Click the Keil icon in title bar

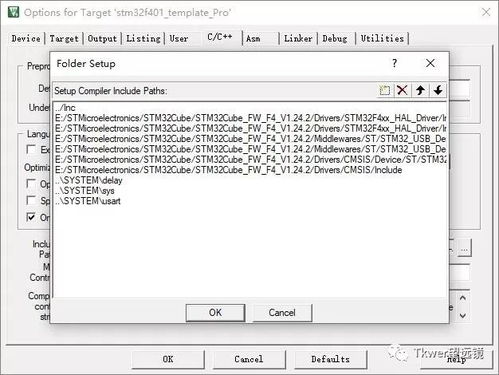point(14,12)
